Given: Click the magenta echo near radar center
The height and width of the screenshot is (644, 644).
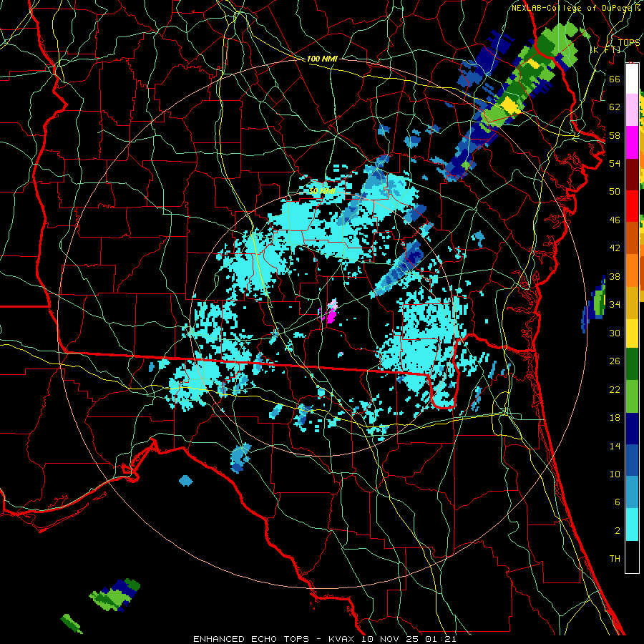Looking at the screenshot, I should (x=331, y=315).
